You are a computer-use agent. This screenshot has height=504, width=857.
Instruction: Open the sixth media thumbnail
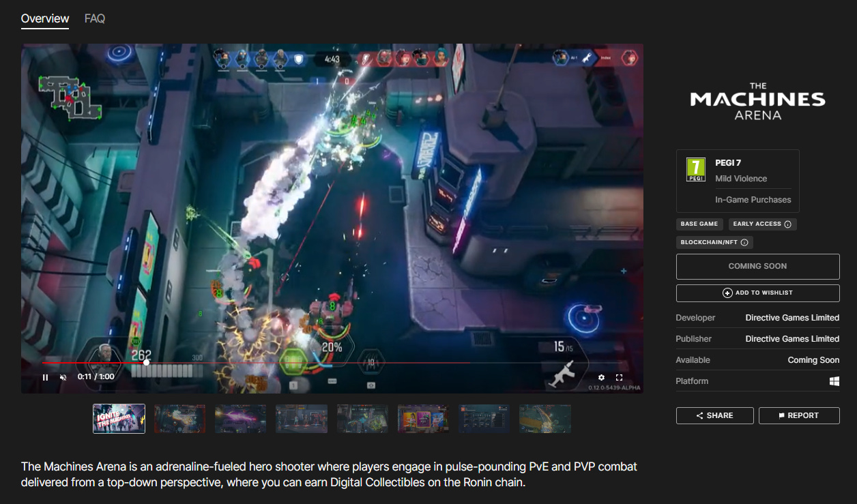pos(423,419)
